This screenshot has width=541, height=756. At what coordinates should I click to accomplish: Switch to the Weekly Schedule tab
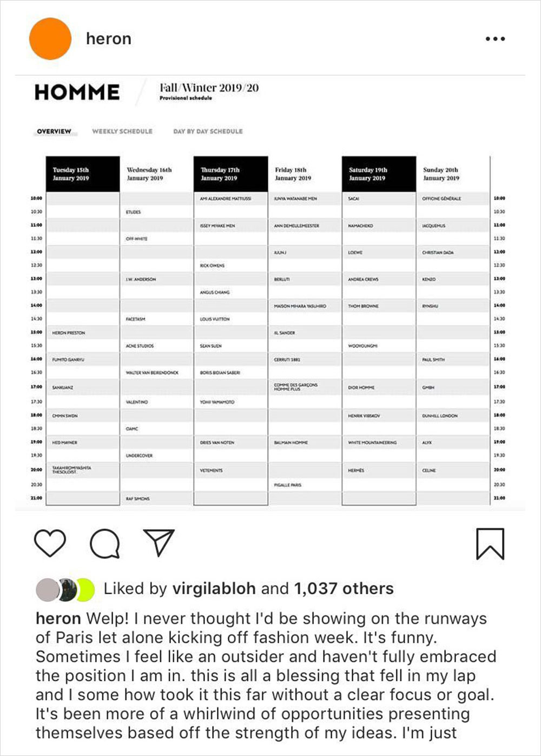[x=122, y=132]
